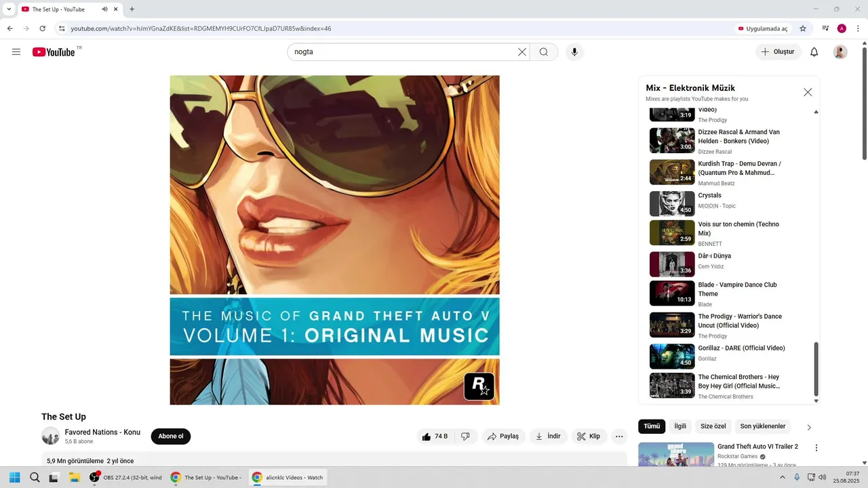Play Kurdish Trap - Demu Devran item
This screenshot has height=488, width=868.
(x=729, y=173)
